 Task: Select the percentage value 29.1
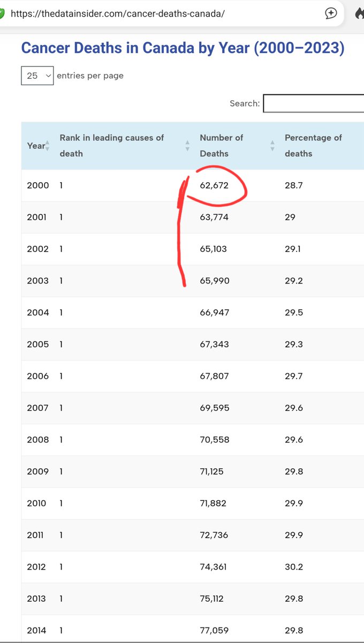[x=293, y=249]
